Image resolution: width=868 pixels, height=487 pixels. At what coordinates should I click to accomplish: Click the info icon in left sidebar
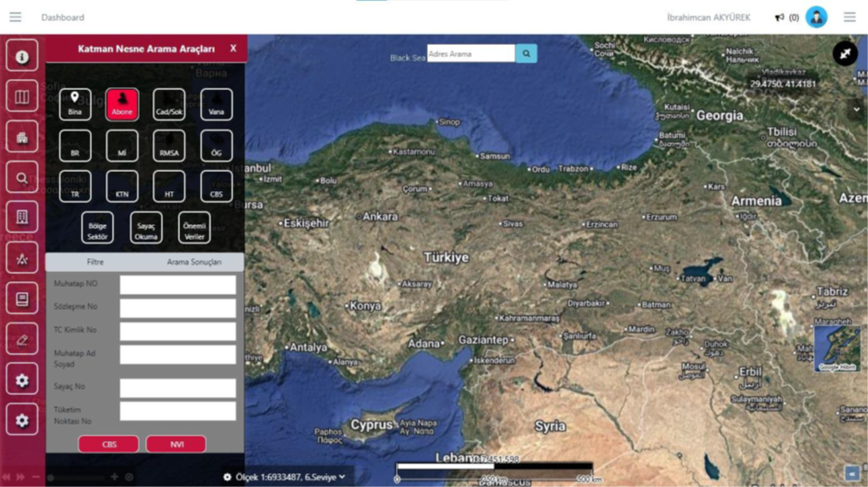point(22,56)
